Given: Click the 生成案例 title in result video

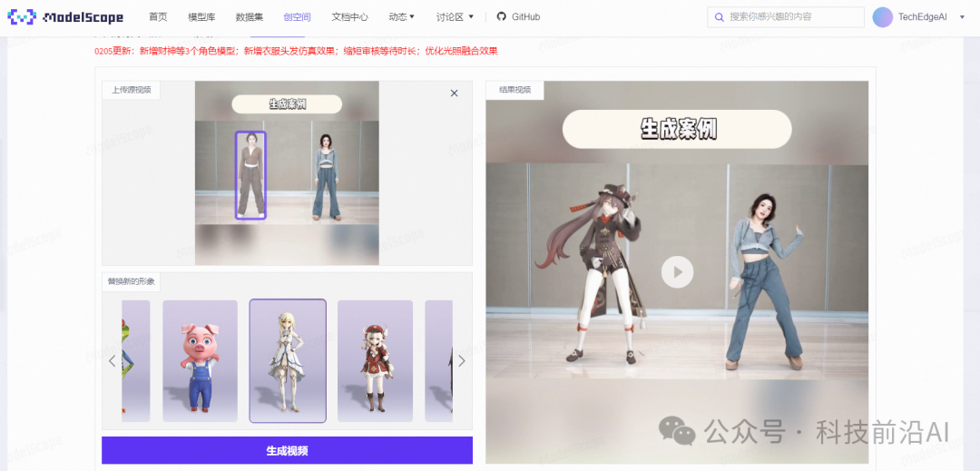Looking at the screenshot, I should 678,129.
